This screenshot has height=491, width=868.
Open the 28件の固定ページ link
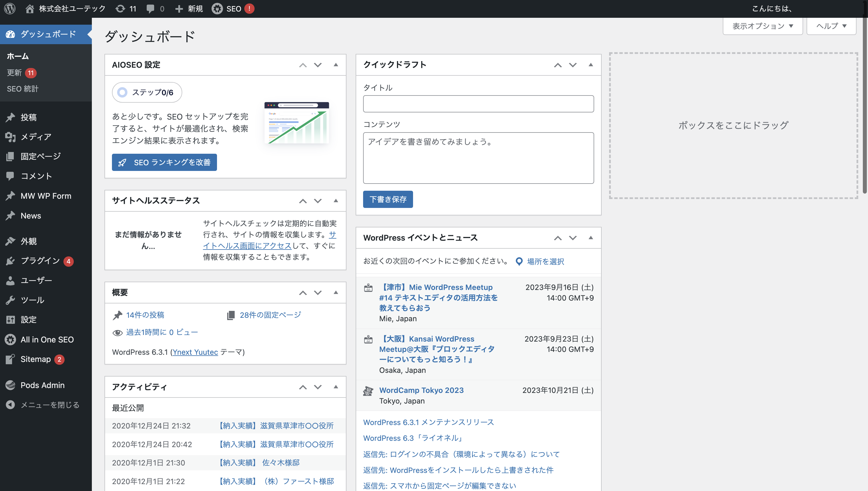click(270, 315)
